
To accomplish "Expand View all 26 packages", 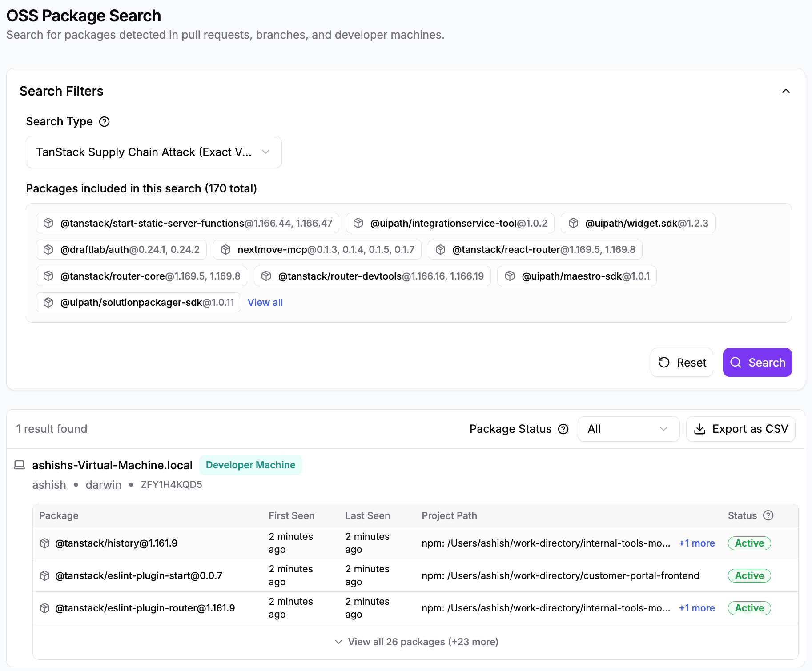I will (x=416, y=642).
